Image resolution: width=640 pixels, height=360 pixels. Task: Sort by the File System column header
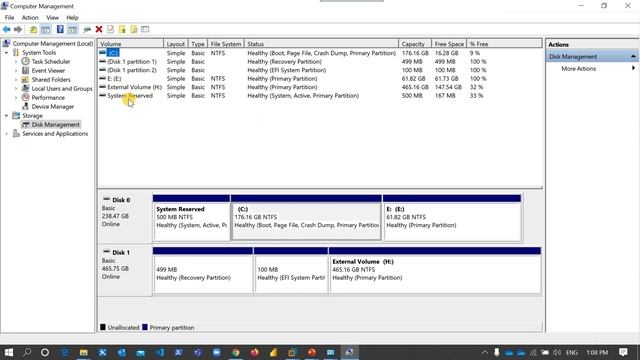pos(226,44)
